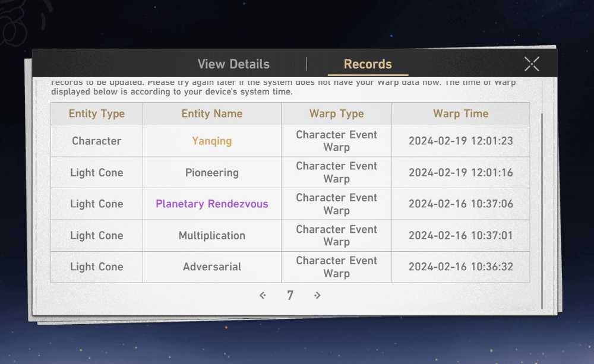Click the Warp Type column header
Image resolution: width=594 pixels, height=364 pixels.
pyautogui.click(x=336, y=113)
